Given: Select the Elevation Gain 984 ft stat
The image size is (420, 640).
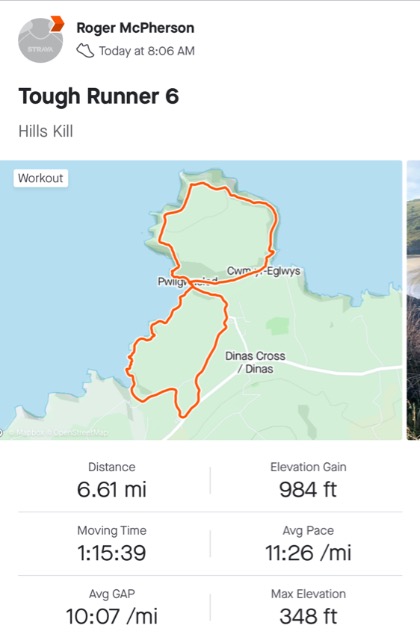Looking at the screenshot, I should tap(308, 481).
